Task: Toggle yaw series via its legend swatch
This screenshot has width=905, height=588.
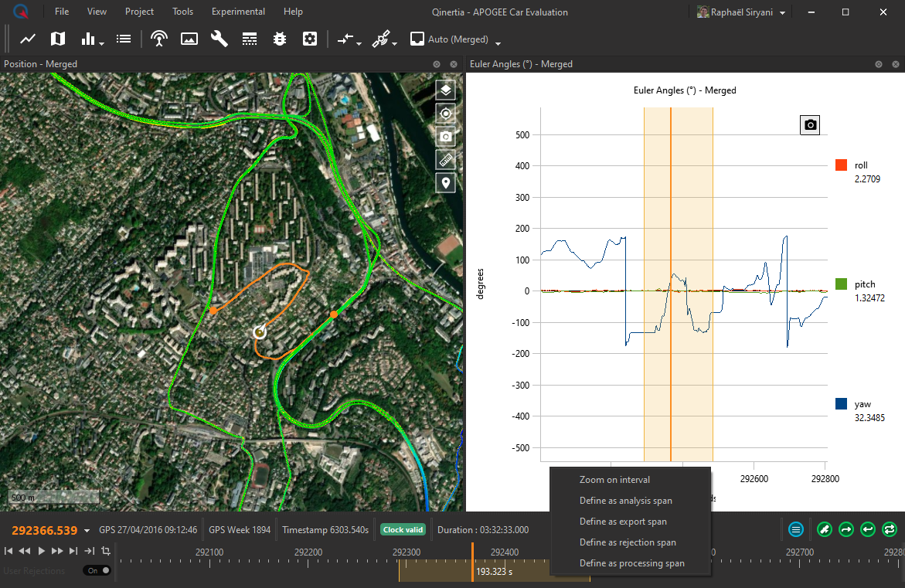Action: 841,404
